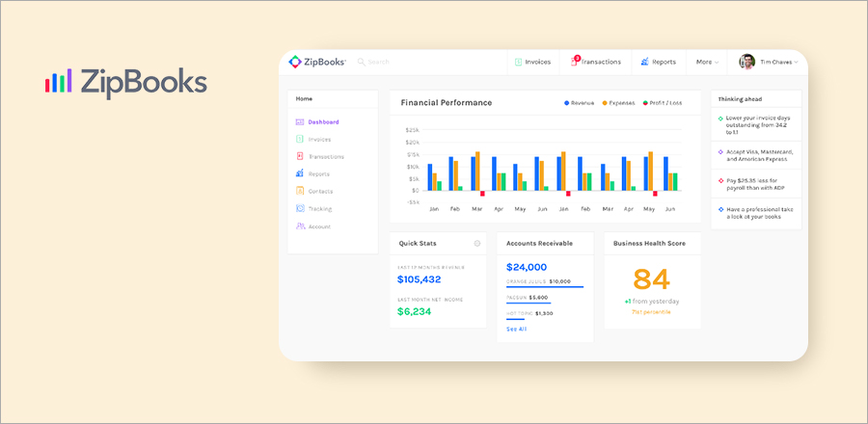Click the large ZipBooks brand logo
Image resolution: width=868 pixels, height=424 pixels.
pos(126,83)
